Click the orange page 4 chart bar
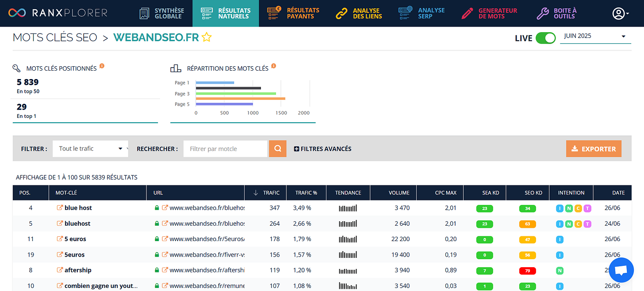Viewport: 644px width, 291px height. tap(240, 99)
